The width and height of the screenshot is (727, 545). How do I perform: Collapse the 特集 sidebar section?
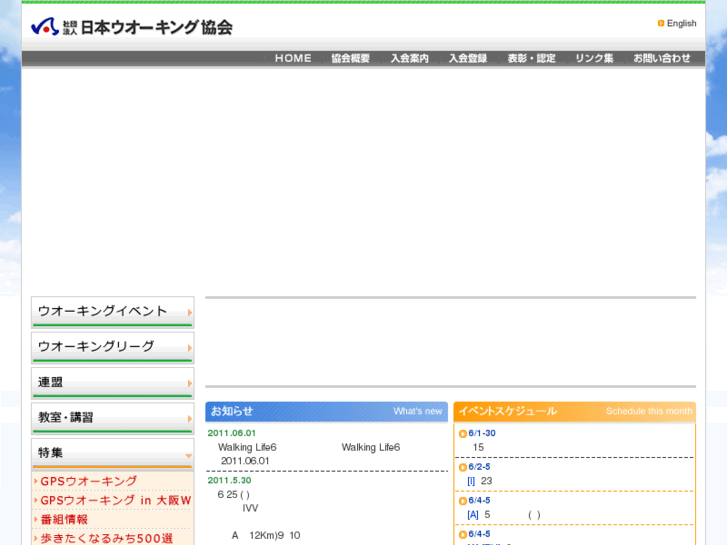(x=113, y=453)
